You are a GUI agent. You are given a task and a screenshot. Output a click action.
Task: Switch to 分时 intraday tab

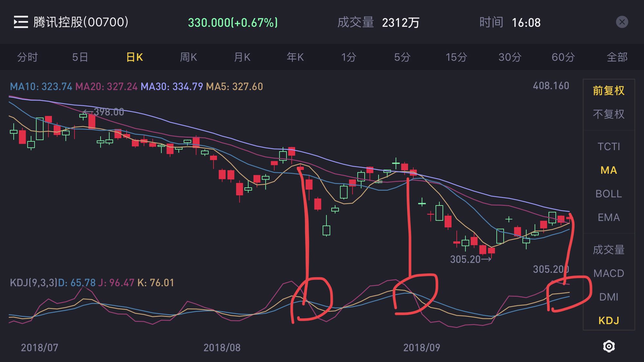coord(27,57)
